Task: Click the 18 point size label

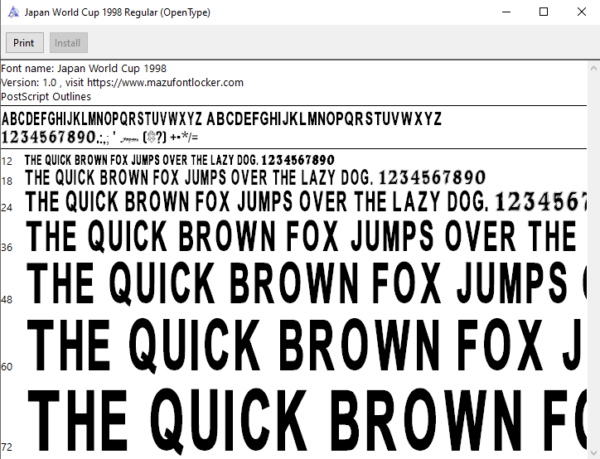Action: click(7, 181)
